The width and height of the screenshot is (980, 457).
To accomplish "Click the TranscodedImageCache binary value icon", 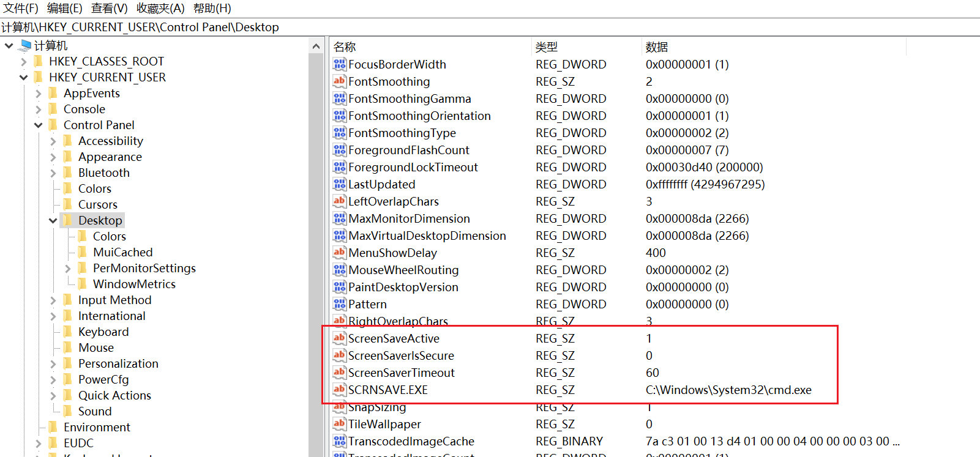I will tap(339, 441).
